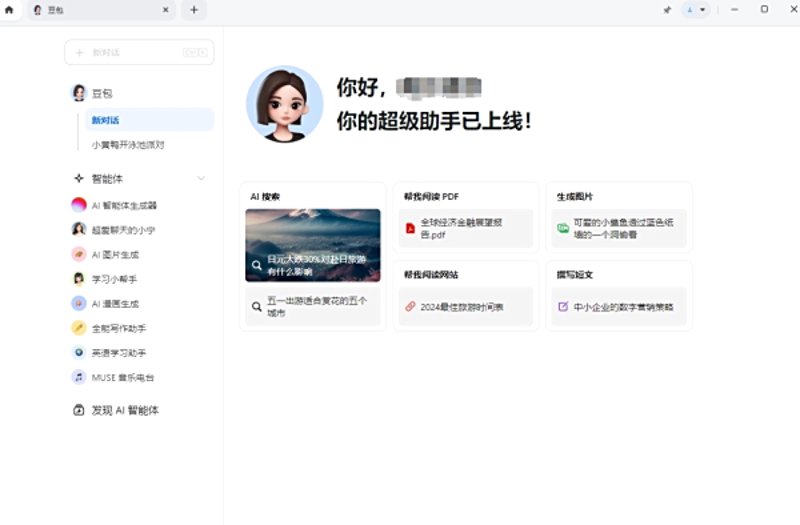Select the highlighted 新对话 conversation
Image resolution: width=800 pixels, height=525 pixels.
click(149, 120)
